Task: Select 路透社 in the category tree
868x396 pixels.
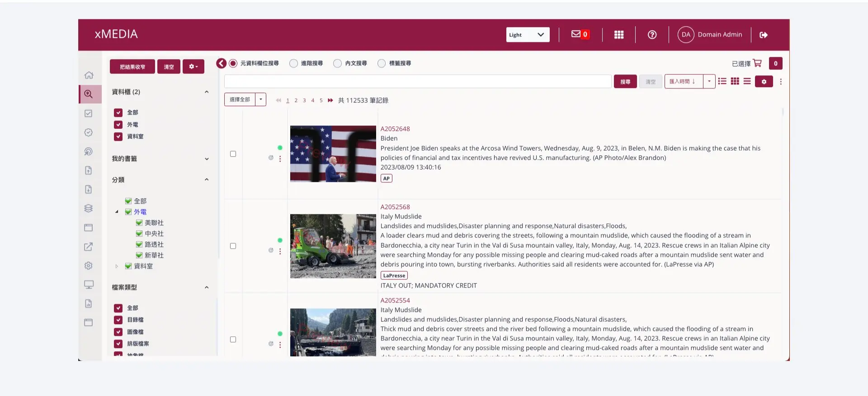Action: pyautogui.click(x=154, y=244)
